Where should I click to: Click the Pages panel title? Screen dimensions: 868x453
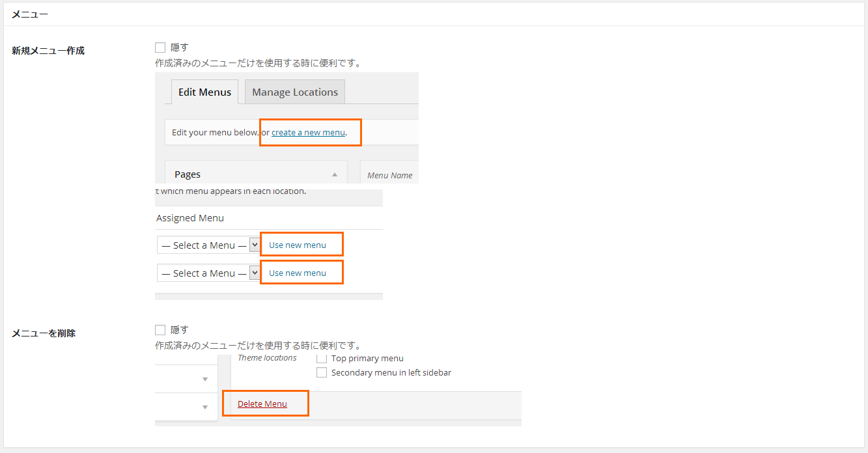pos(188,174)
